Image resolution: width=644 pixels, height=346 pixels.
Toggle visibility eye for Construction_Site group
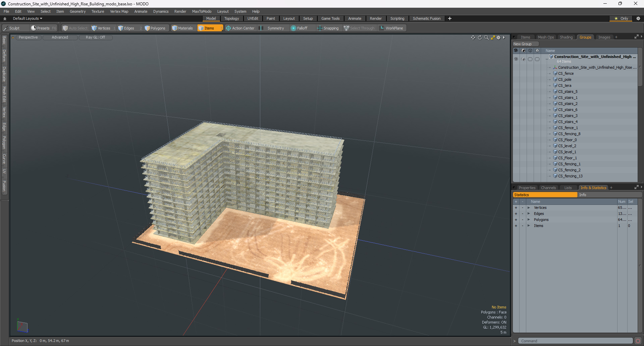click(x=516, y=59)
